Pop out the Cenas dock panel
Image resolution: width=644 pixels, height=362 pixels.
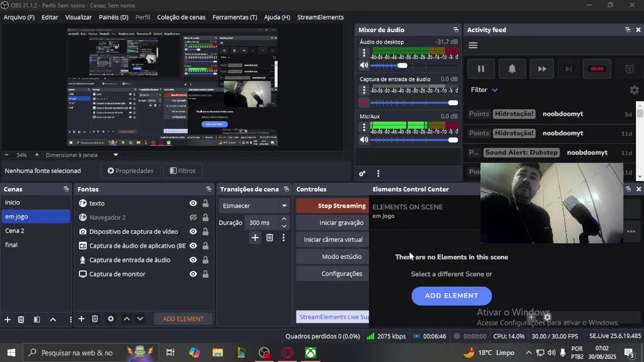[x=66, y=190]
